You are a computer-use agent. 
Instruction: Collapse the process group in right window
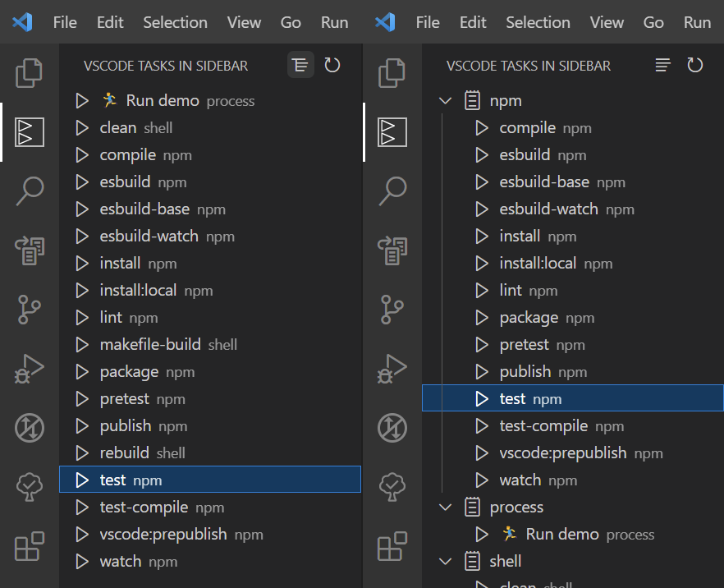click(445, 508)
